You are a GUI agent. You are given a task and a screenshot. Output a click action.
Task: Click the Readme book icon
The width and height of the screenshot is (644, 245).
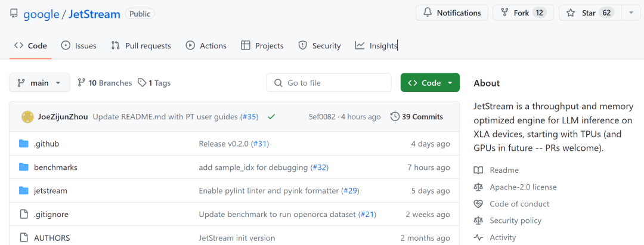[x=478, y=170]
